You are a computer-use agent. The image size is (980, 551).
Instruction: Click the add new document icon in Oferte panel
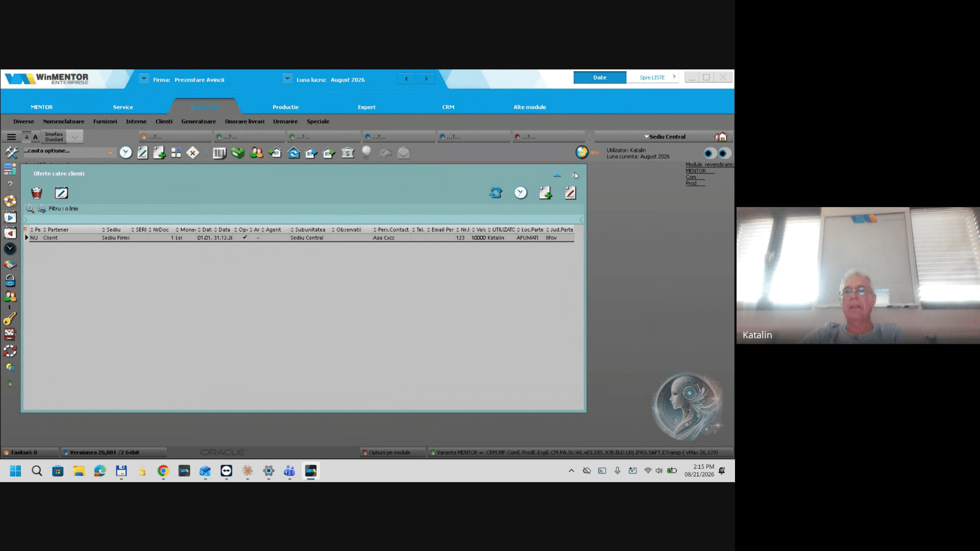tap(545, 193)
